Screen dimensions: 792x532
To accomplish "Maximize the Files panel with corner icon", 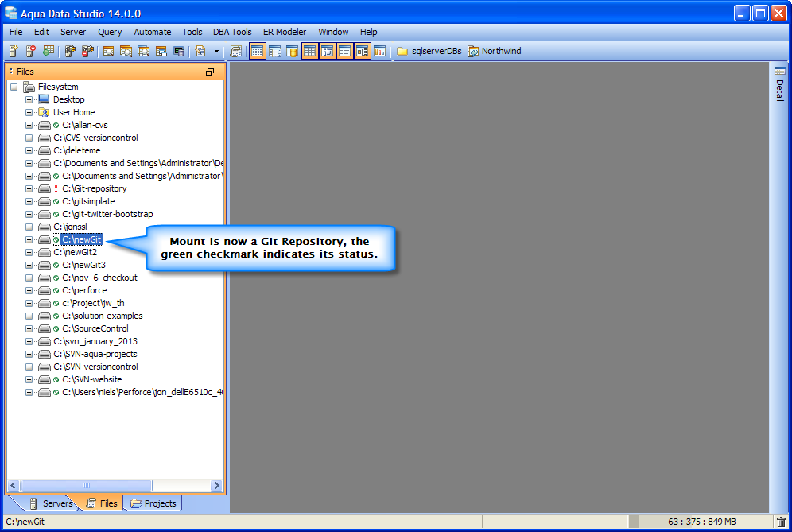I will coord(210,72).
